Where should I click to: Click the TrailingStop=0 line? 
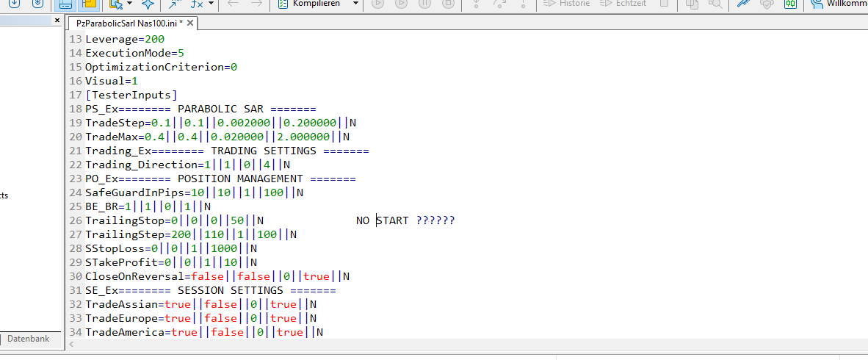click(x=174, y=220)
